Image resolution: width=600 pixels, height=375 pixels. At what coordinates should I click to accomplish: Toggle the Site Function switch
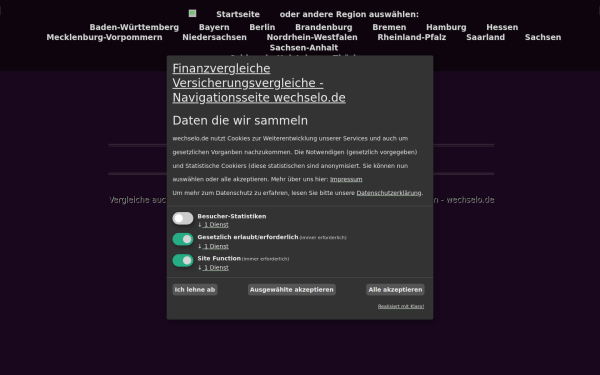[x=183, y=261]
